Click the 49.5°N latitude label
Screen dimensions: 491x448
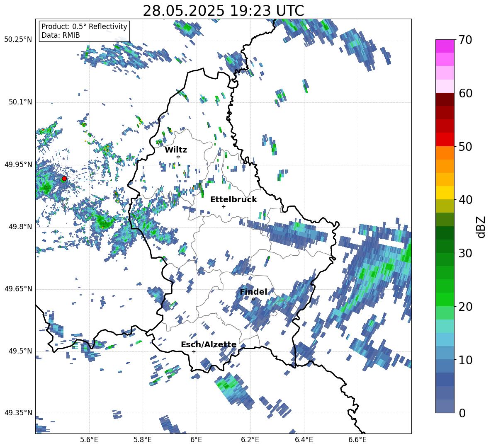pyautogui.click(x=20, y=351)
